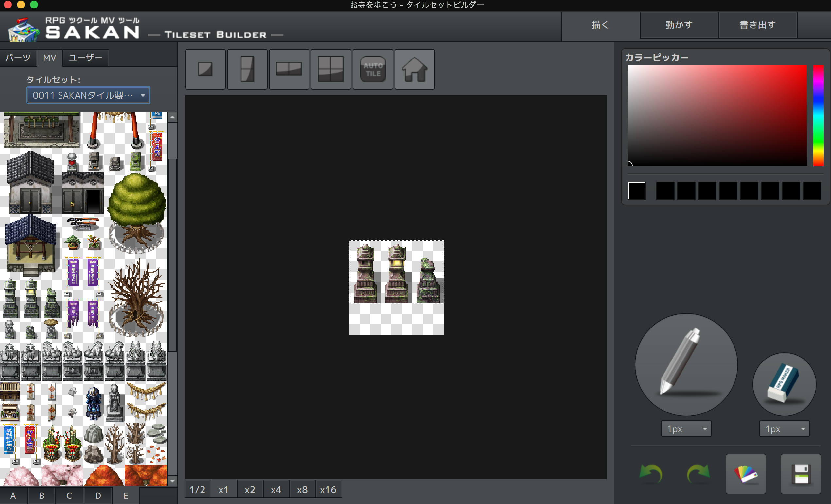Select tileset sheet tab E
This screenshot has height=504, width=831.
tap(126, 495)
